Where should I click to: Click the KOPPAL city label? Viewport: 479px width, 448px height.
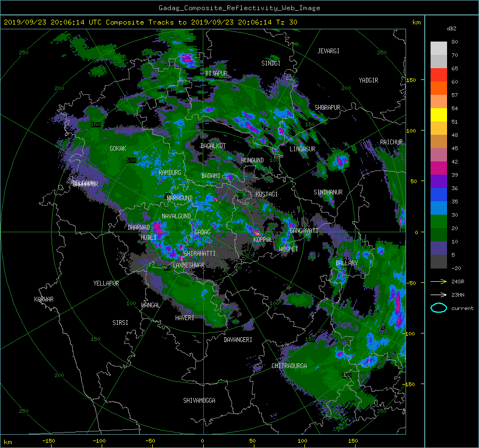[263, 240]
